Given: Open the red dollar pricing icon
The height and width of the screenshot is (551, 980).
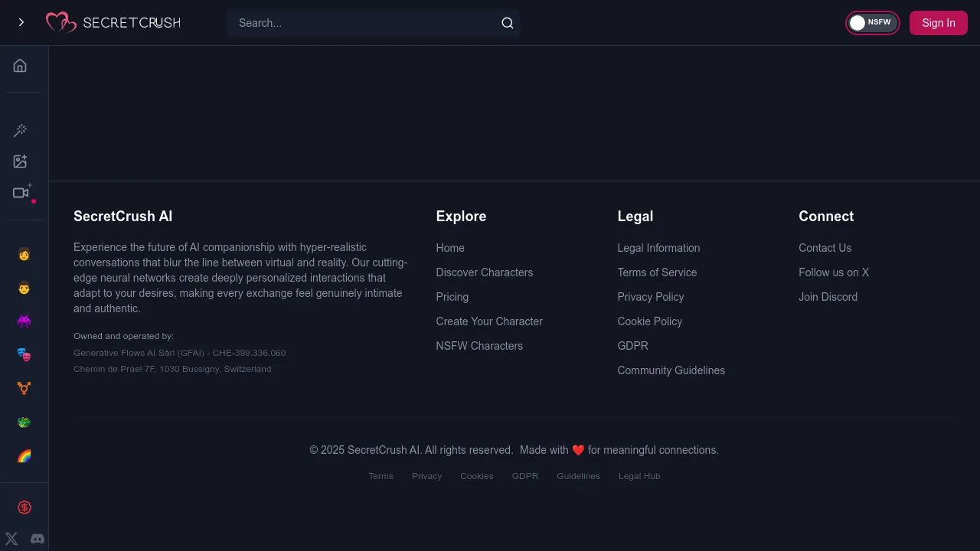Looking at the screenshot, I should (24, 507).
